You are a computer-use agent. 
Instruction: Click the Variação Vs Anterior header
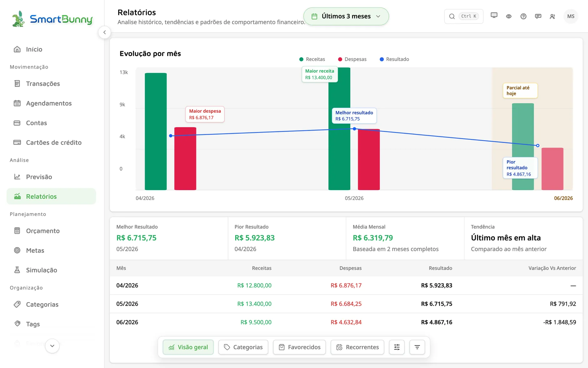point(552,268)
